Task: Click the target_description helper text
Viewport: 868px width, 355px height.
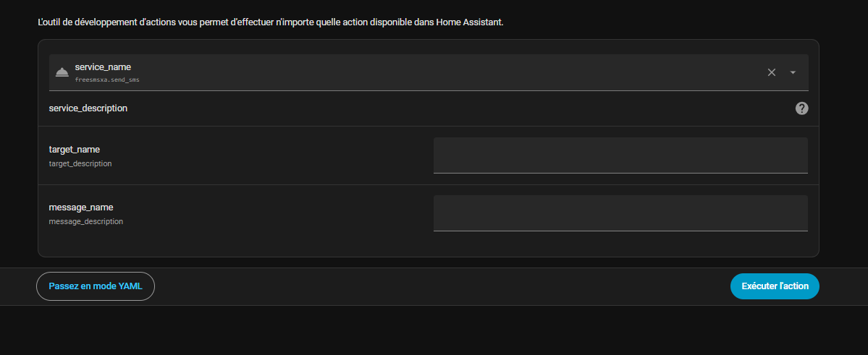Action: pyautogui.click(x=80, y=164)
